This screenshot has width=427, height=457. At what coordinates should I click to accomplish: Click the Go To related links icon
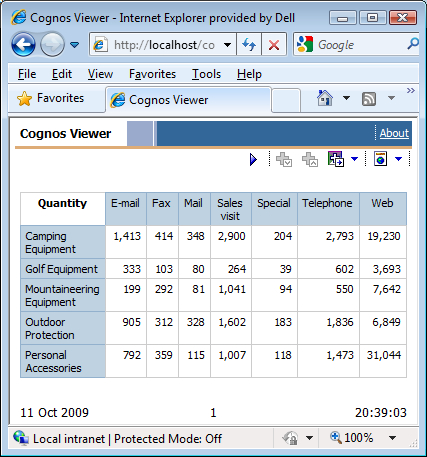[336, 159]
